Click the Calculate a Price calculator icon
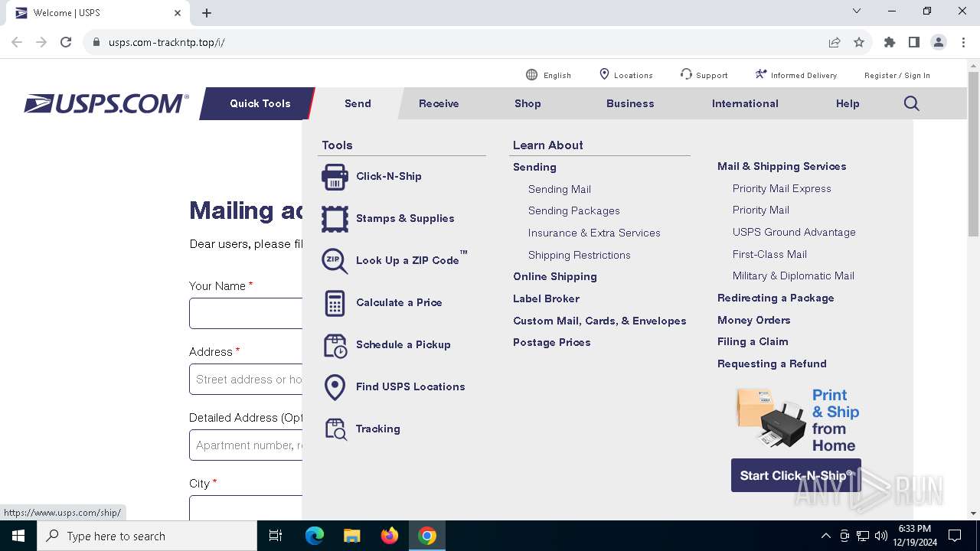Image resolution: width=980 pixels, height=551 pixels. coord(335,303)
